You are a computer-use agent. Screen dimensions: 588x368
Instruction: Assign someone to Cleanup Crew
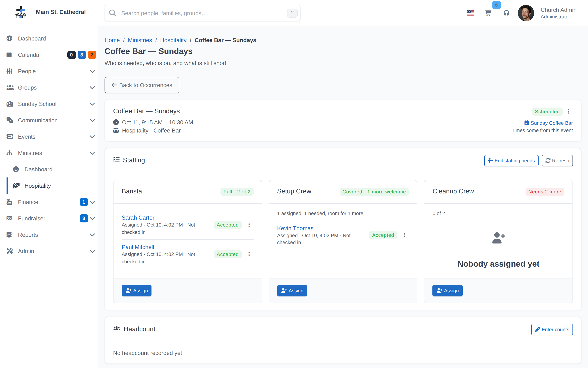click(447, 291)
